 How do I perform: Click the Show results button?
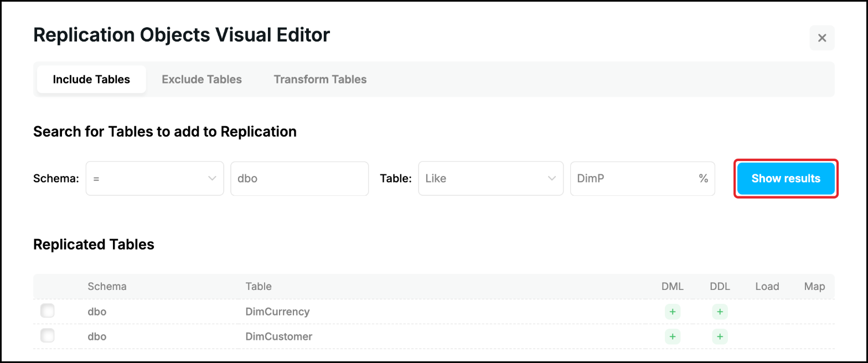pyautogui.click(x=786, y=179)
